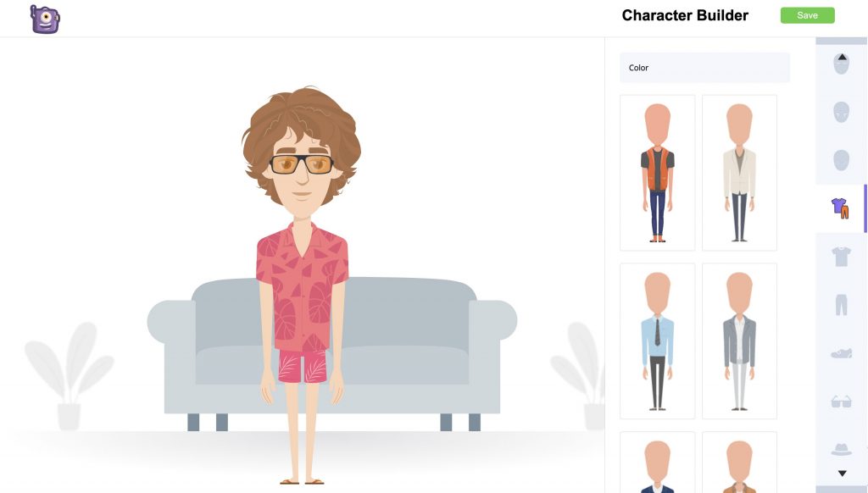Choose the orange vest outfit
This screenshot has width=868, height=493.
coord(657,173)
